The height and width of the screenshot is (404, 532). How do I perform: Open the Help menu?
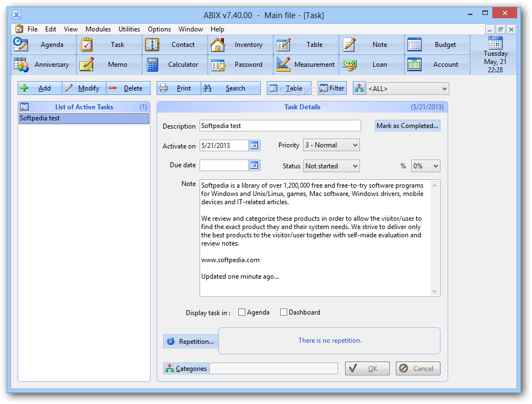pos(217,29)
